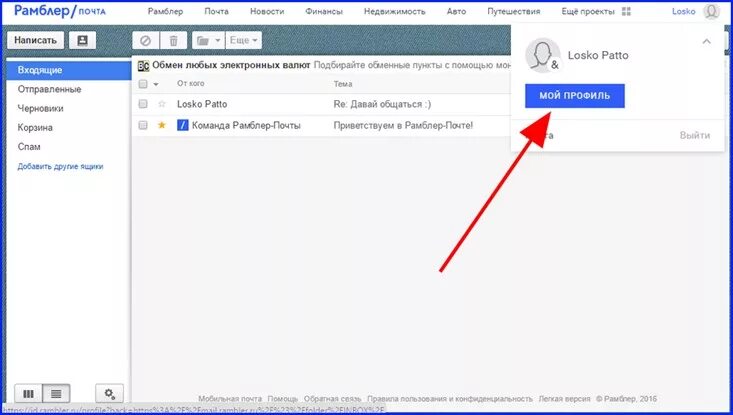Click the Написать compose button
Image resolution: width=733 pixels, height=415 pixels.
pyautogui.click(x=36, y=41)
